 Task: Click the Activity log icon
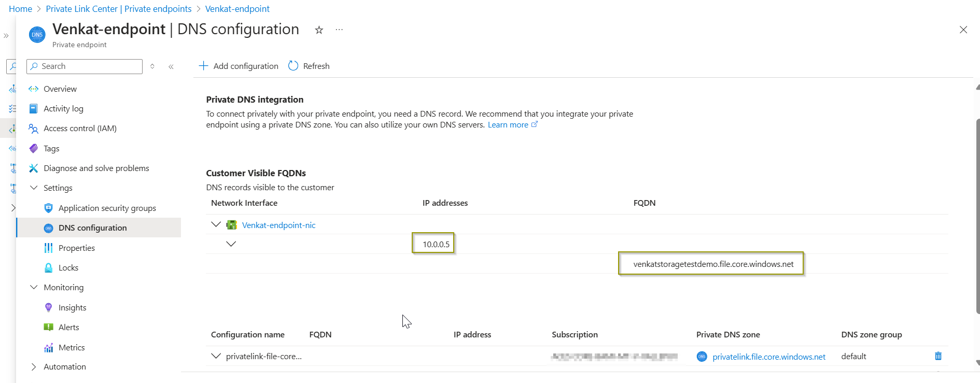click(x=34, y=108)
